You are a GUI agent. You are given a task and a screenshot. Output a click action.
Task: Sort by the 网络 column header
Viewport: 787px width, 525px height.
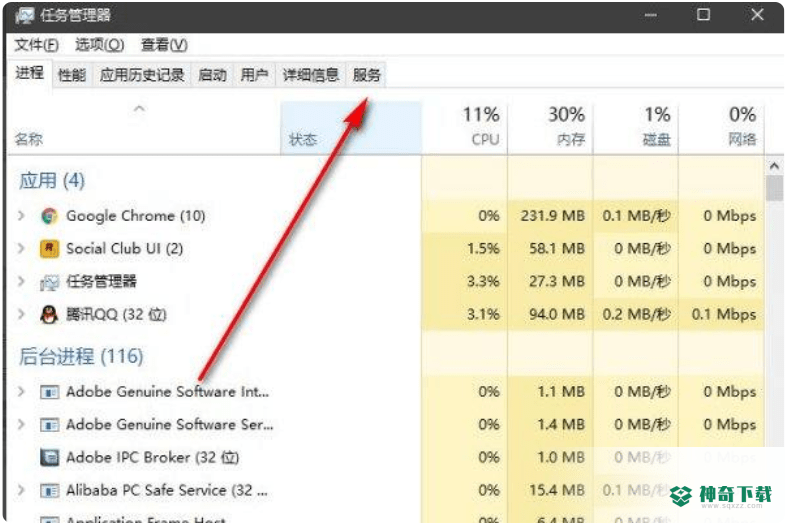(x=721, y=128)
